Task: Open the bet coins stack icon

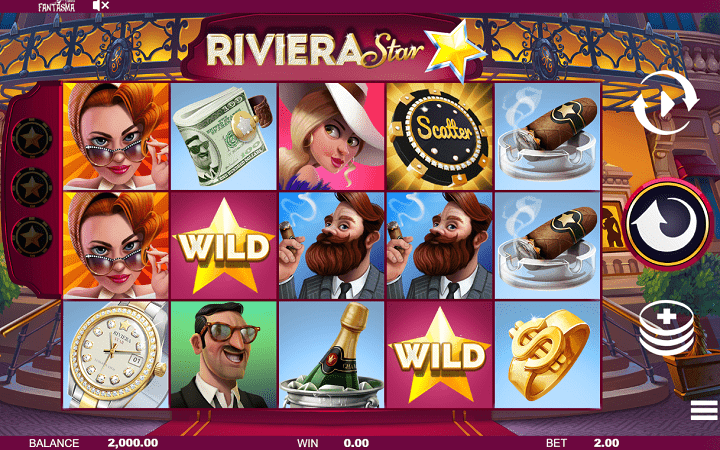Action: click(x=667, y=327)
